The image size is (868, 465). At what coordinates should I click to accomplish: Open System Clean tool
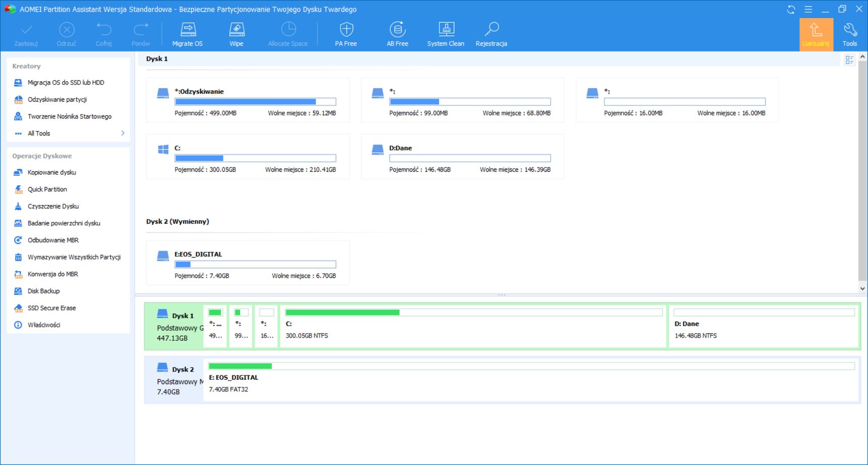446,34
